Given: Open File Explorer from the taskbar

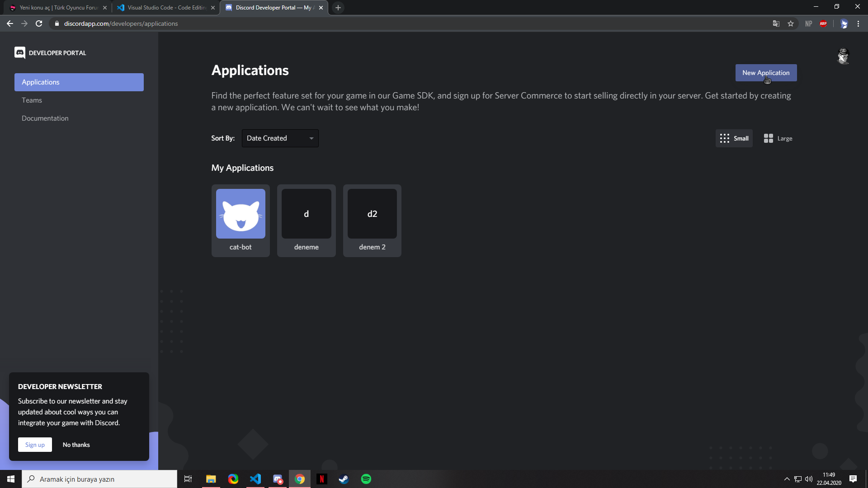Looking at the screenshot, I should 211,479.
